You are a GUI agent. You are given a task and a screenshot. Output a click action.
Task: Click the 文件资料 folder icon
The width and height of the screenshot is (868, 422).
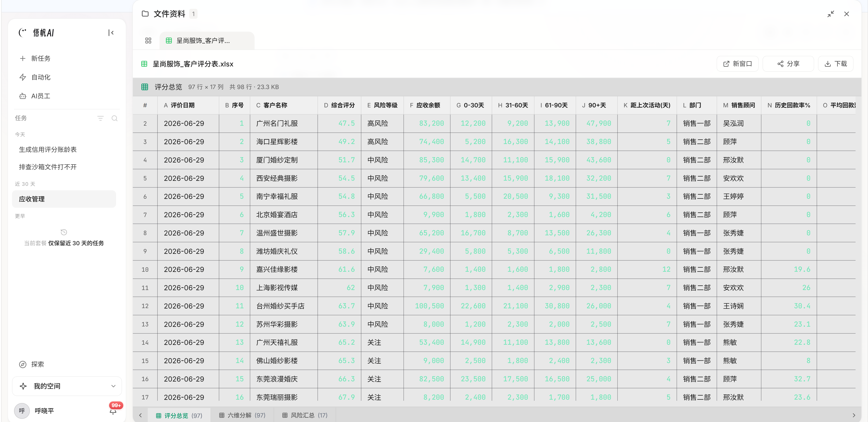point(145,14)
